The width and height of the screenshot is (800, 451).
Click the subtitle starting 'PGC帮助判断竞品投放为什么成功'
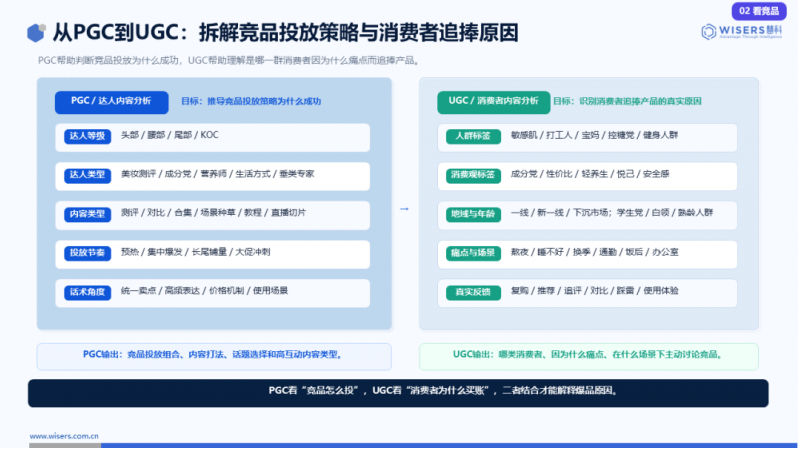(230, 61)
